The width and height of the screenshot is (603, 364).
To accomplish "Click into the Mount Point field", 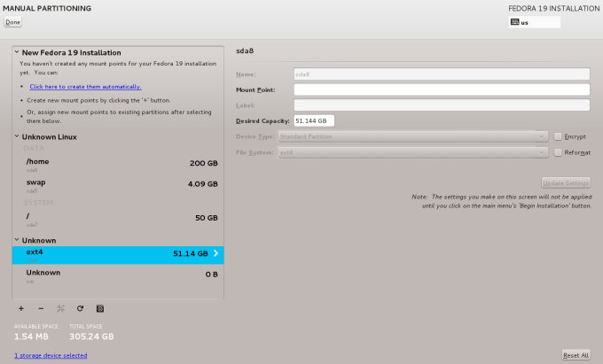I will 442,89.
